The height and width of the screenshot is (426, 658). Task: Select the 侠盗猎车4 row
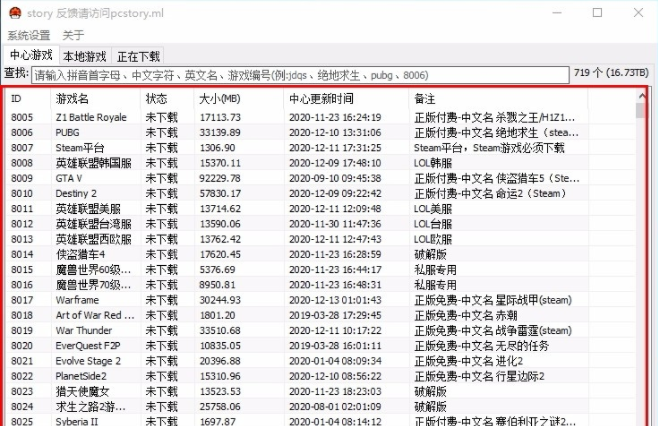tap(321, 254)
